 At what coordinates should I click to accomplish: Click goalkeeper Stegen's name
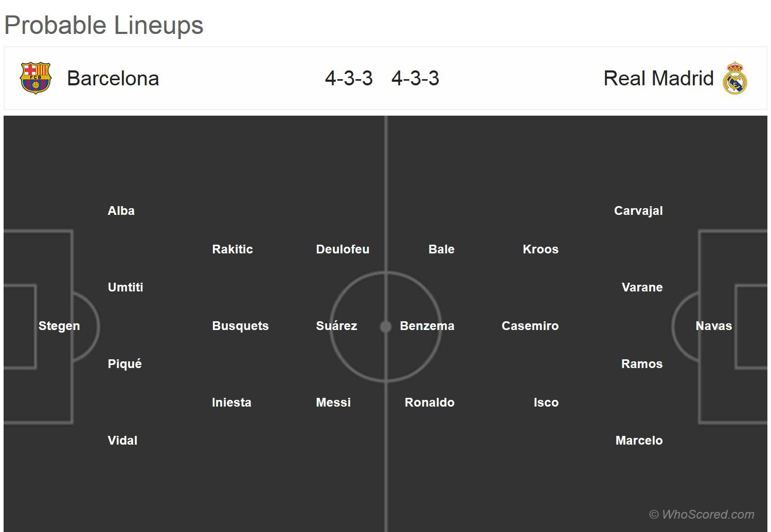point(59,326)
